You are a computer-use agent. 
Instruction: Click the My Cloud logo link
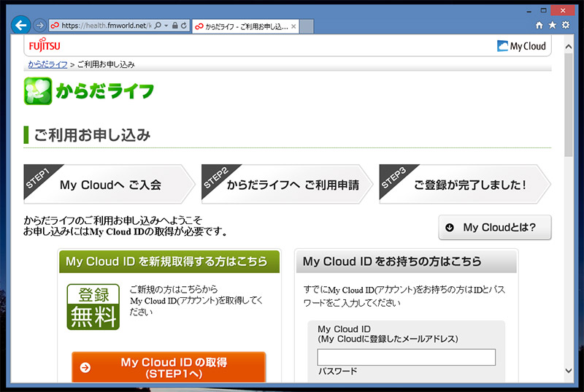point(521,46)
